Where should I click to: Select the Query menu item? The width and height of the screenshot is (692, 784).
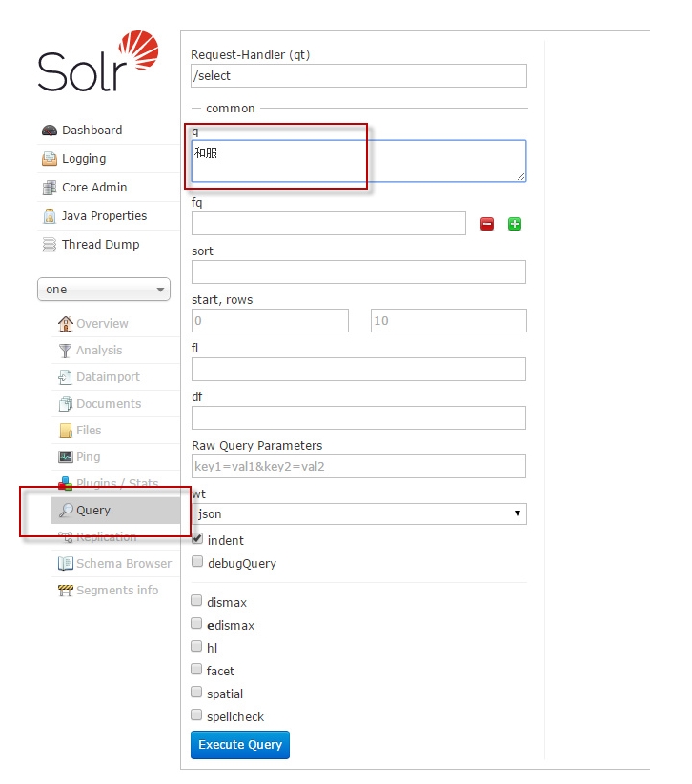click(x=115, y=510)
